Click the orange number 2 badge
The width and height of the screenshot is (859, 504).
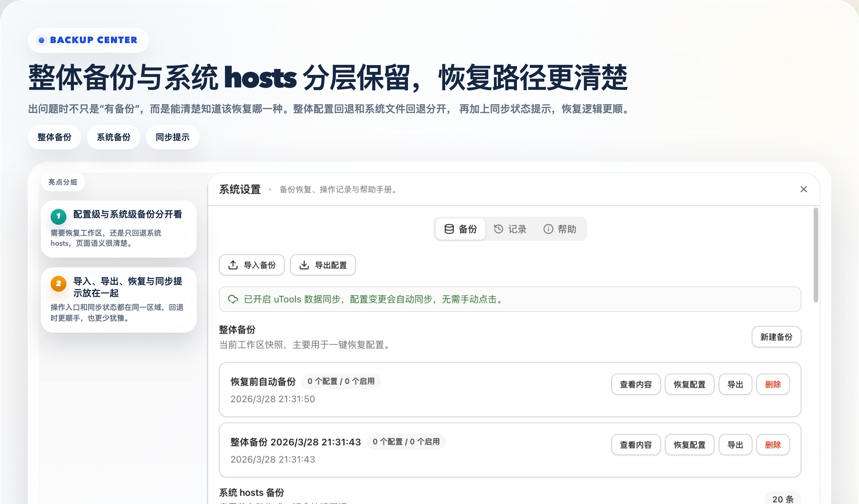[58, 283]
